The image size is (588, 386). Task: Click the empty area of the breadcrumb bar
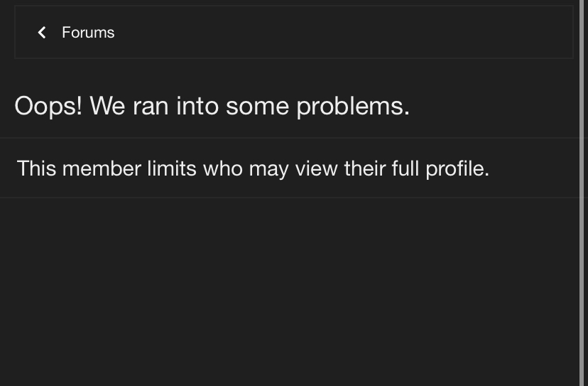click(341, 33)
